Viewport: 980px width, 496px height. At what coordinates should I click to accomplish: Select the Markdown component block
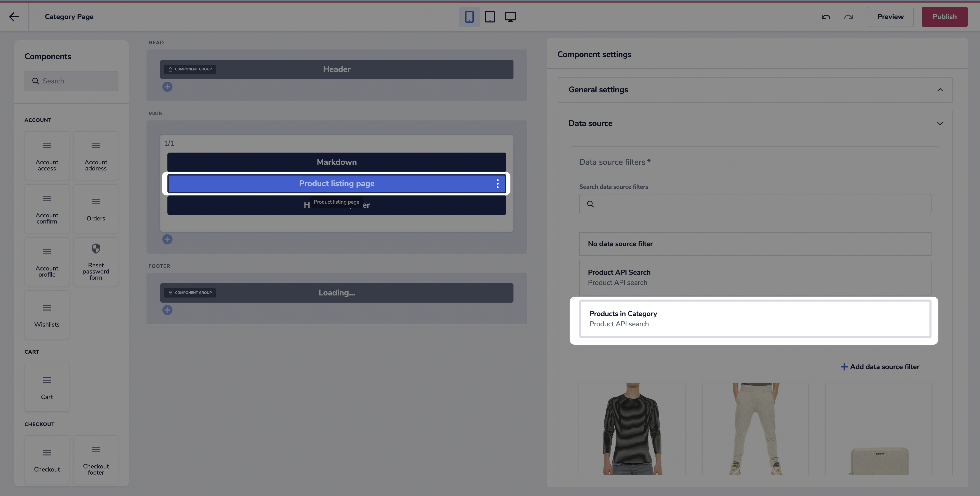point(336,162)
